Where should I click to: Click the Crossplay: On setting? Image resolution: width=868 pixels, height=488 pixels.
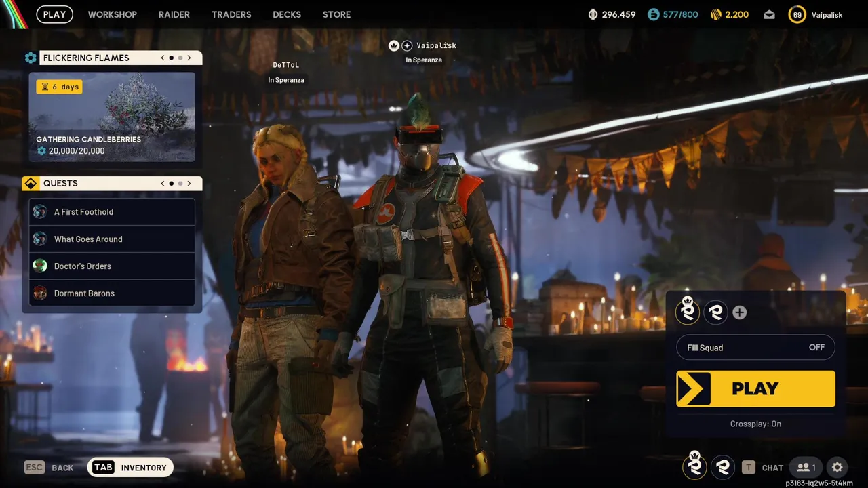755,424
